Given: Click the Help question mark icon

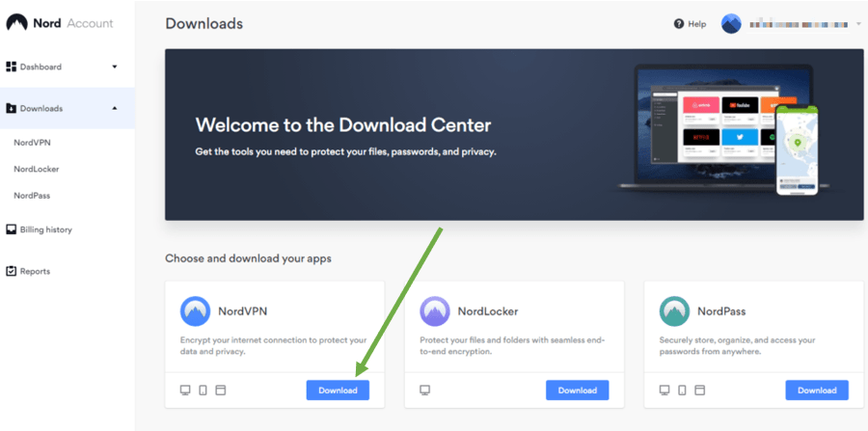Looking at the screenshot, I should click(679, 24).
